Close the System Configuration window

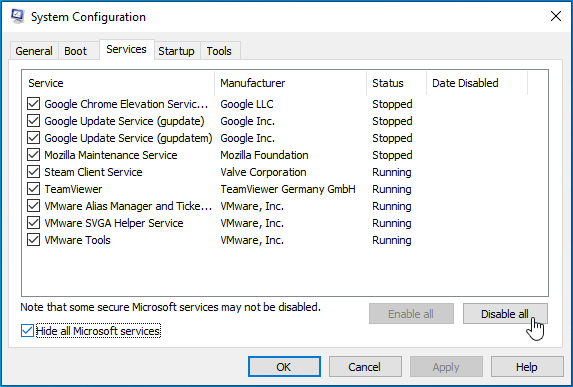(555, 16)
